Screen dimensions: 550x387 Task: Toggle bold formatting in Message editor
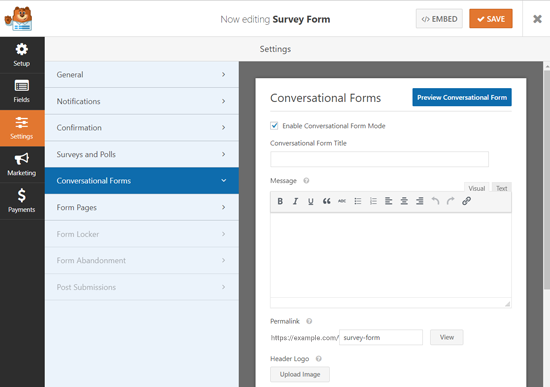tap(280, 201)
